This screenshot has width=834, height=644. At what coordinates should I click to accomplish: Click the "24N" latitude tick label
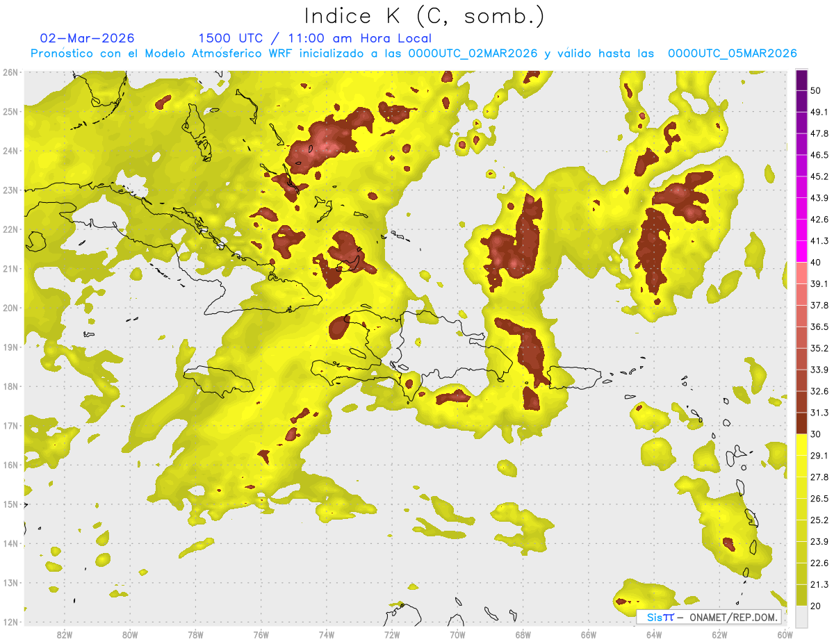(x=10, y=151)
